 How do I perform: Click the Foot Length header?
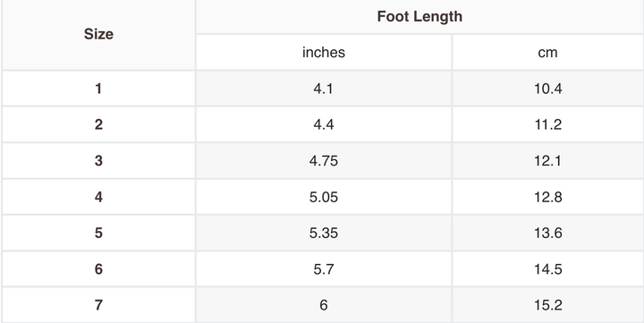tap(419, 16)
